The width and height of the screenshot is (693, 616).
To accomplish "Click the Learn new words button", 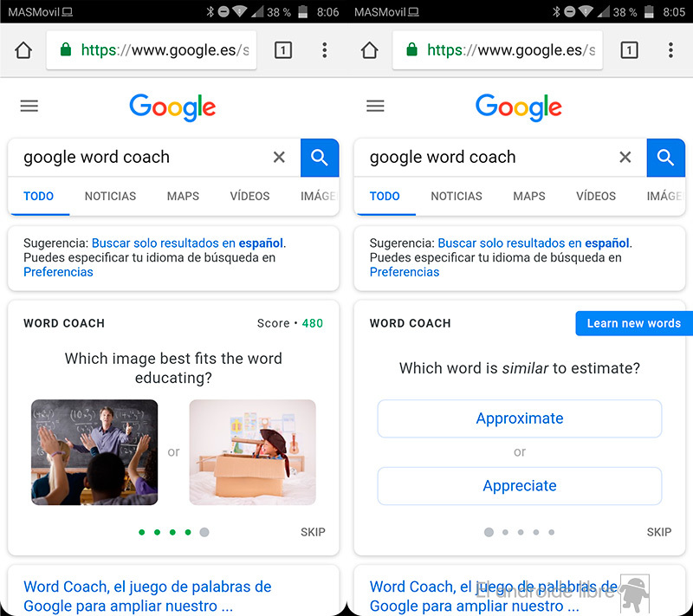I will (x=633, y=323).
